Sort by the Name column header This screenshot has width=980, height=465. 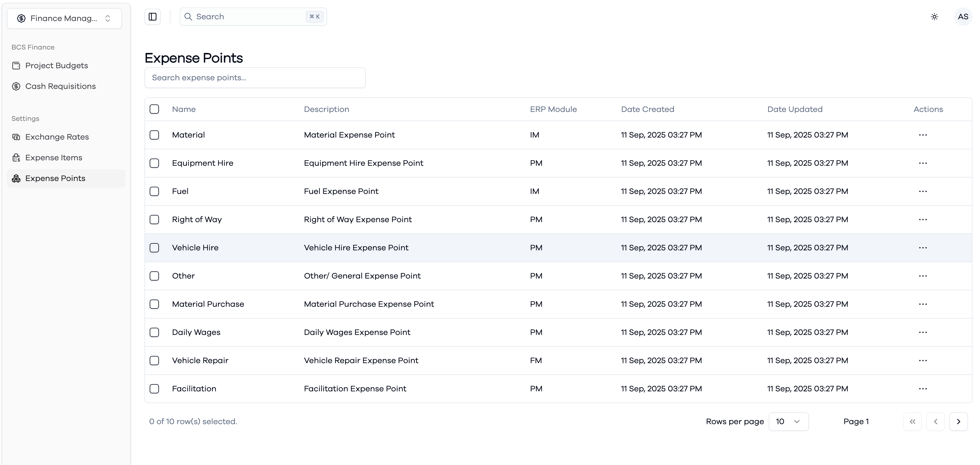point(184,109)
